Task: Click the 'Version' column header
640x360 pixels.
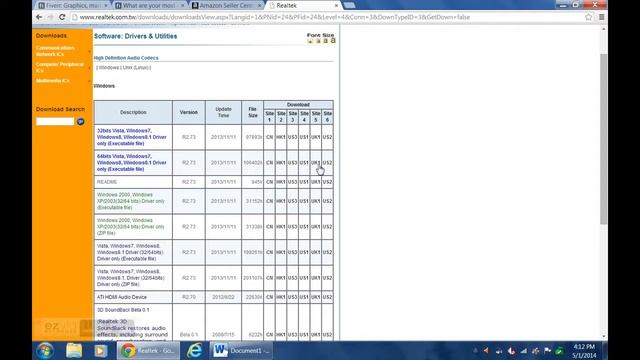Action: click(x=189, y=112)
